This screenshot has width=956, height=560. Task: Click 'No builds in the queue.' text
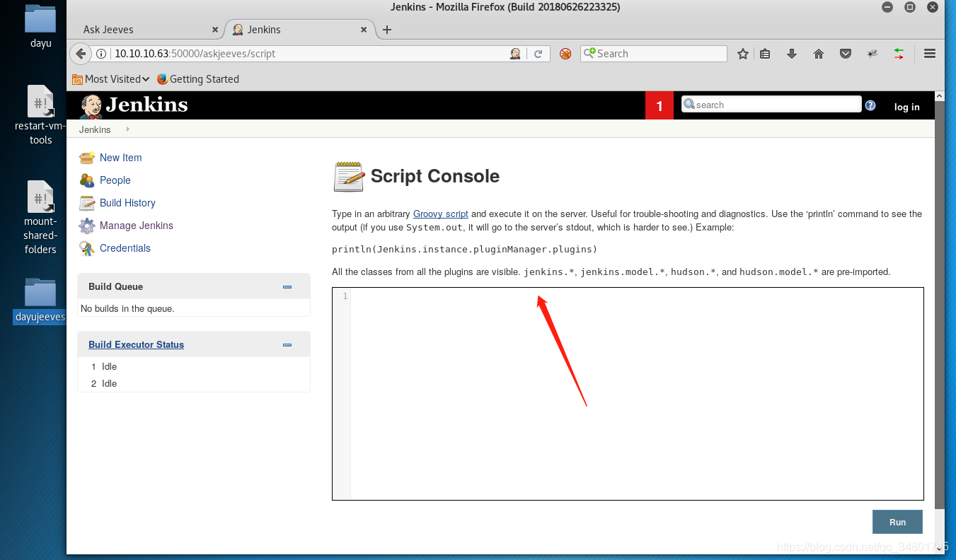click(x=127, y=309)
